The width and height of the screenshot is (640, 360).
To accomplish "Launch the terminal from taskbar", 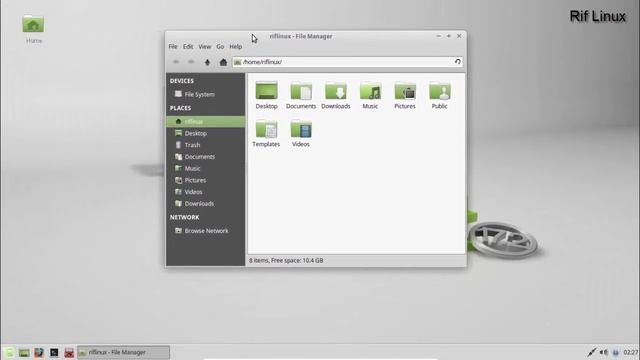I will point(54,352).
